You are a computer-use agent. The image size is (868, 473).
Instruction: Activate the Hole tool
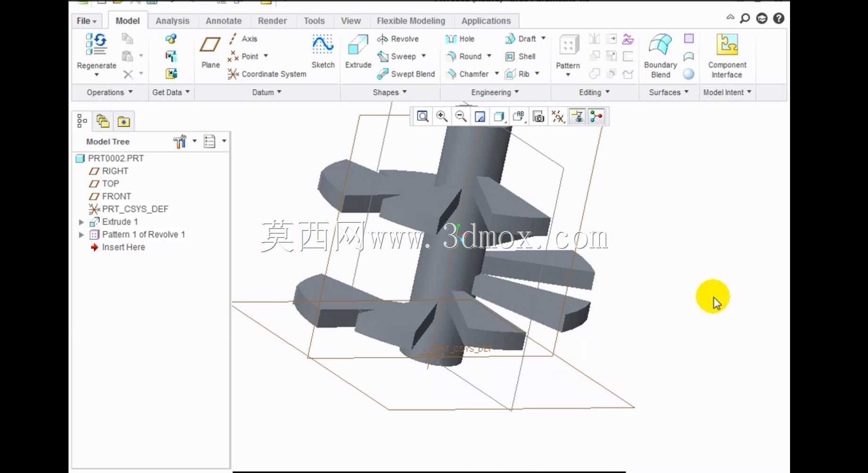tap(460, 39)
